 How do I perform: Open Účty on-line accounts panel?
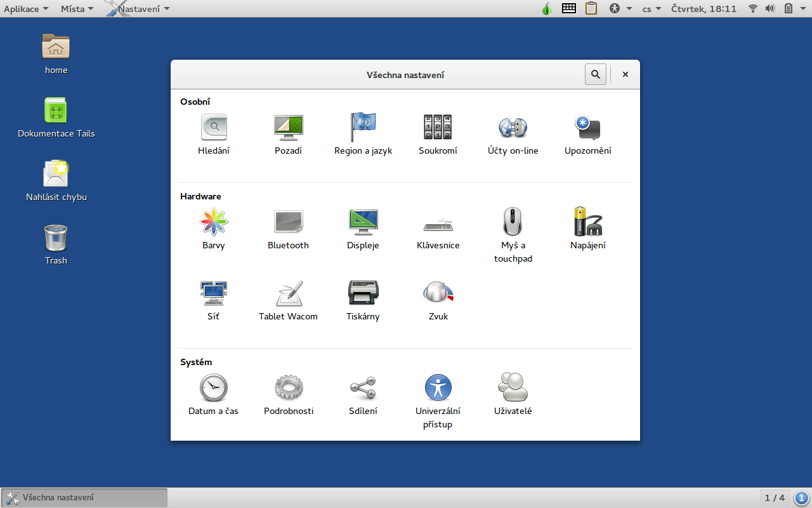tap(513, 135)
